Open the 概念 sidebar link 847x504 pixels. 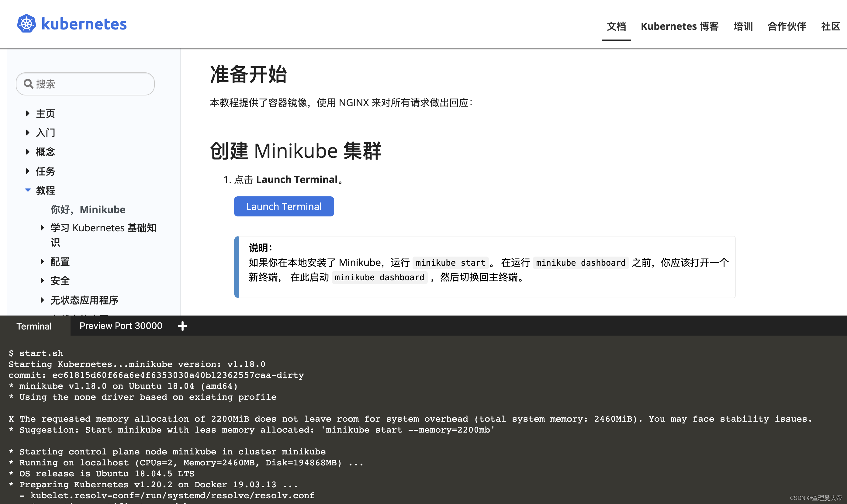coord(46,152)
